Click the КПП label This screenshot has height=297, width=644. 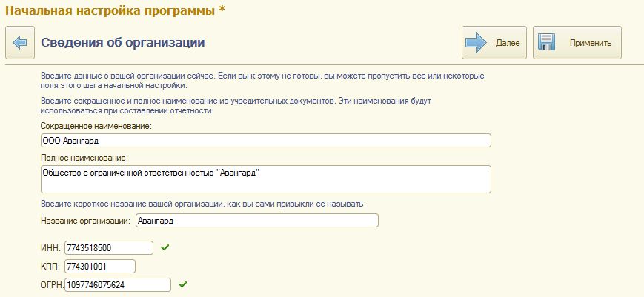(51, 266)
